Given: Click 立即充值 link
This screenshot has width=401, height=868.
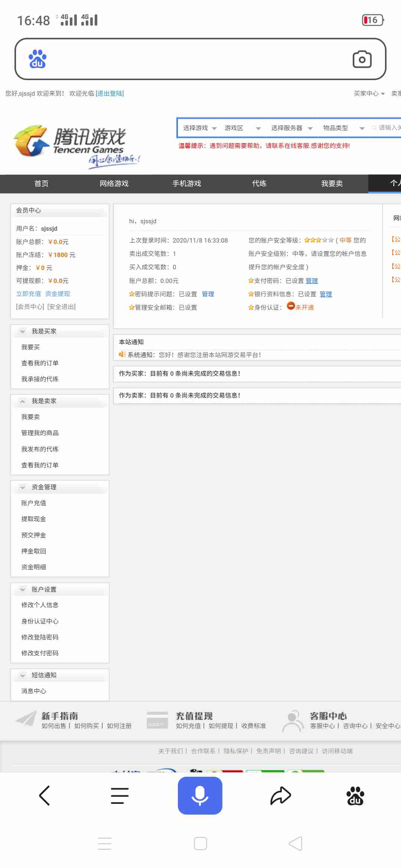Looking at the screenshot, I should [29, 294].
